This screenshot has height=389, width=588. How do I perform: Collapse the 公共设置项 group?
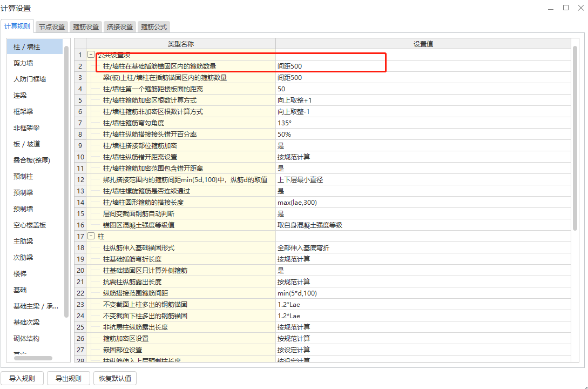coord(91,55)
